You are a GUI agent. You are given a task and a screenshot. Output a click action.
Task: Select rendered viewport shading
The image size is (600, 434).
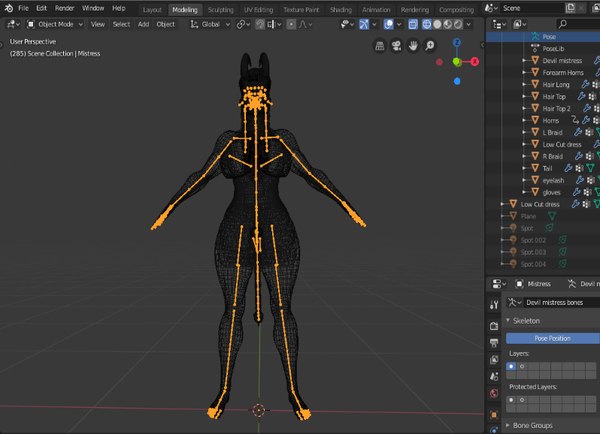[458, 24]
